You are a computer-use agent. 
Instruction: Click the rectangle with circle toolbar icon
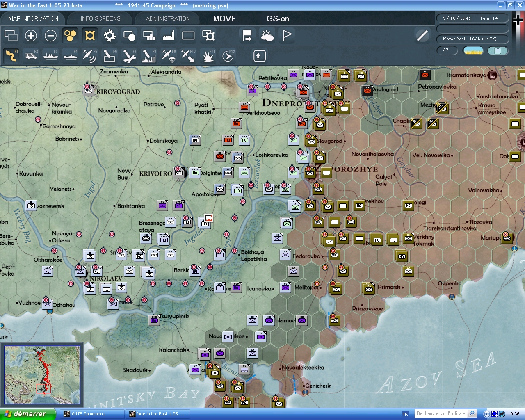[x=129, y=36]
